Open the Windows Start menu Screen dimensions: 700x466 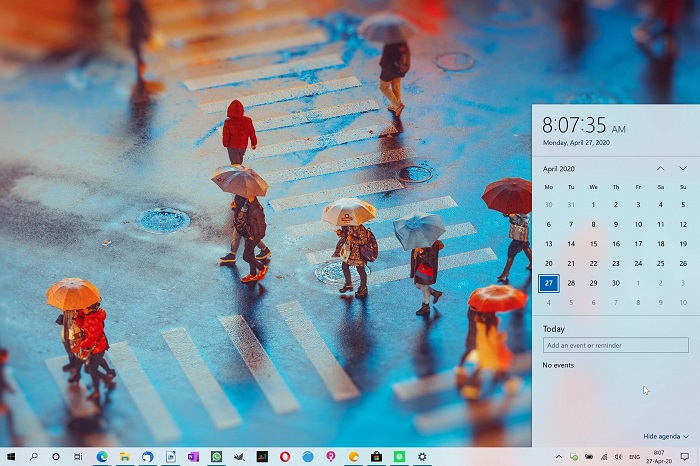point(9,456)
